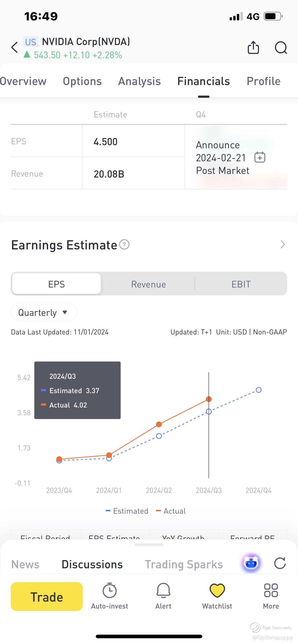The image size is (298, 644).
Task: Expand Earnings Estimate details chevron
Action: click(x=282, y=245)
